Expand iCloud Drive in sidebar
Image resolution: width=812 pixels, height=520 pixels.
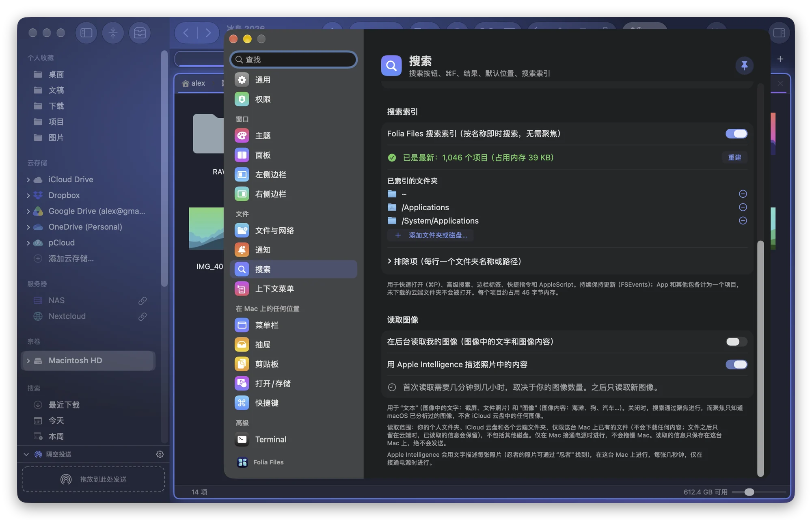click(x=28, y=180)
